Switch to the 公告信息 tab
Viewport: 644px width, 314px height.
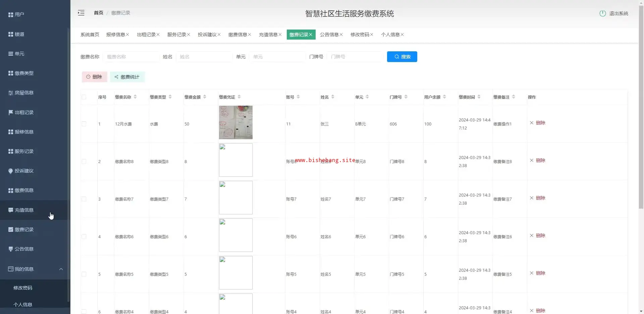[x=329, y=35]
